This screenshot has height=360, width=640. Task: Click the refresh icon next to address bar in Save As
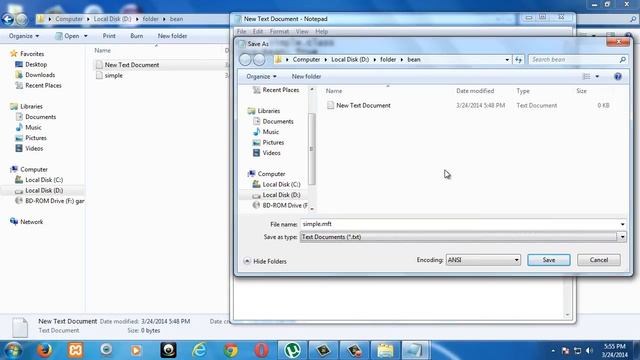[518, 60]
